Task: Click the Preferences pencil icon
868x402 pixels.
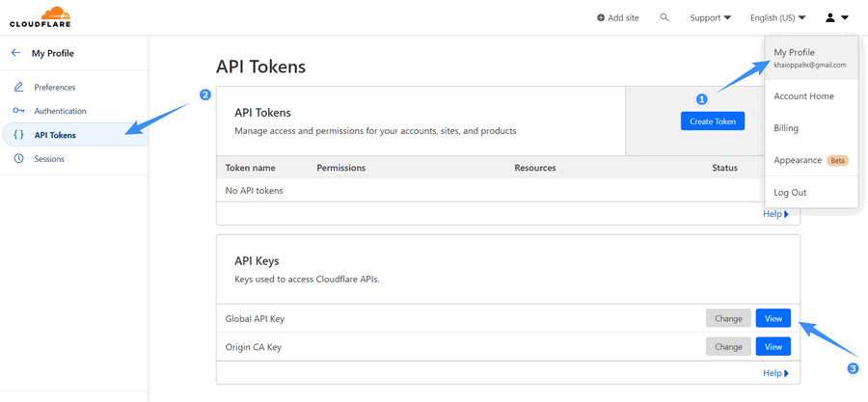Action: [18, 88]
